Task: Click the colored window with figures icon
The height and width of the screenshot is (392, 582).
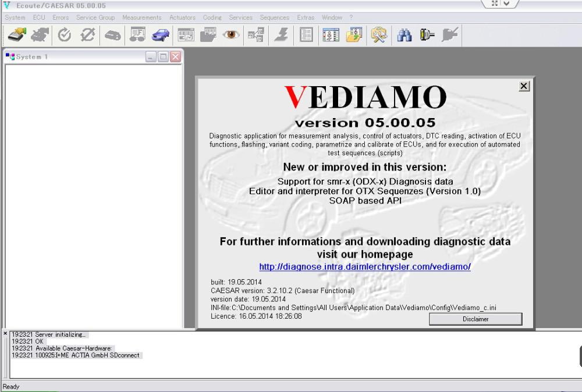Action: coord(331,35)
